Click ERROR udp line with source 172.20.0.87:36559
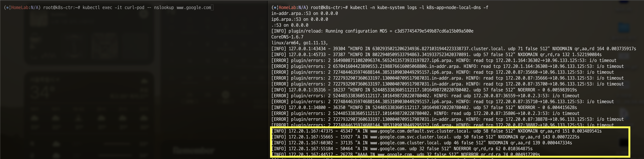 (x=425, y=96)
